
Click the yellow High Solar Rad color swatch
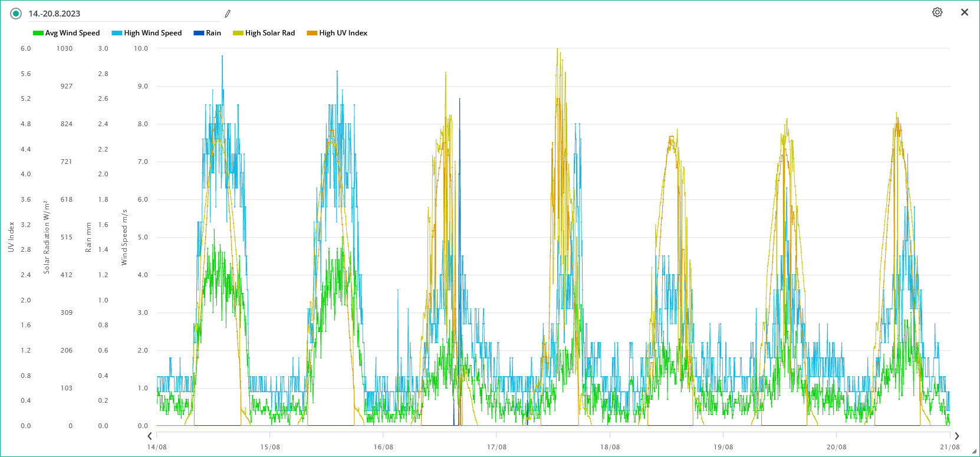pyautogui.click(x=238, y=33)
